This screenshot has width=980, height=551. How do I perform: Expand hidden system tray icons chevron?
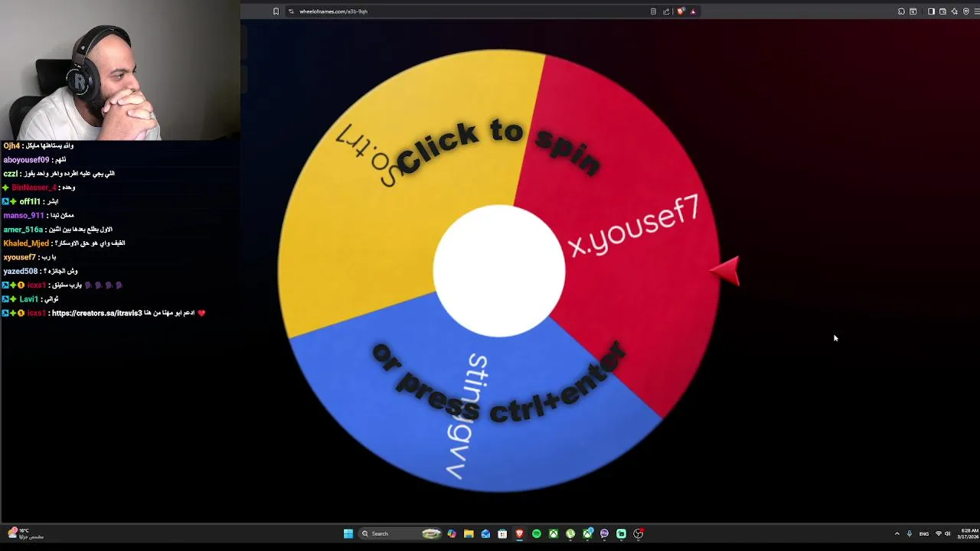pos(897,533)
